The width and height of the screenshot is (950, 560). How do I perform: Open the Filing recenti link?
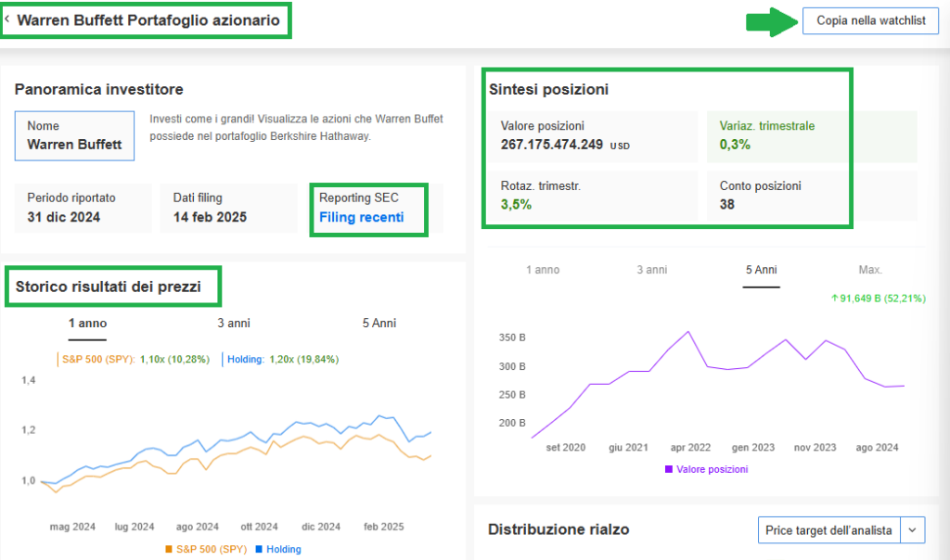tap(361, 218)
